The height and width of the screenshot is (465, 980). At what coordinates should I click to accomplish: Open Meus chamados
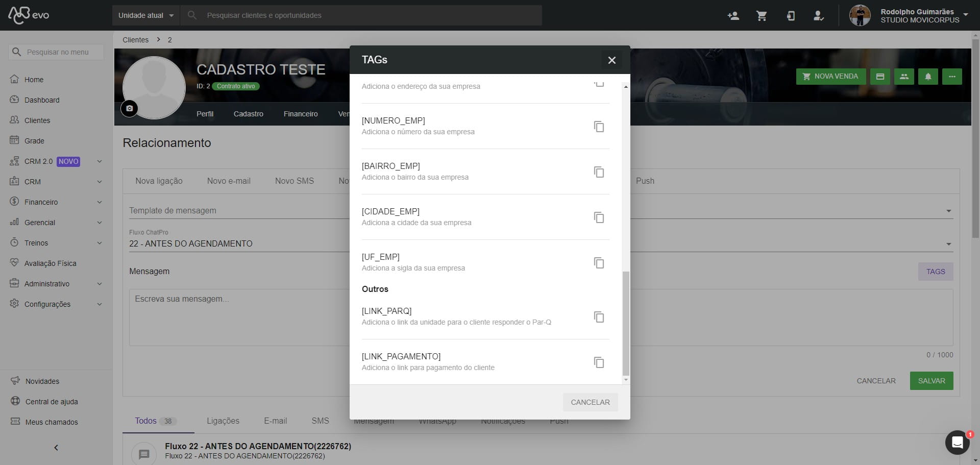coord(51,422)
